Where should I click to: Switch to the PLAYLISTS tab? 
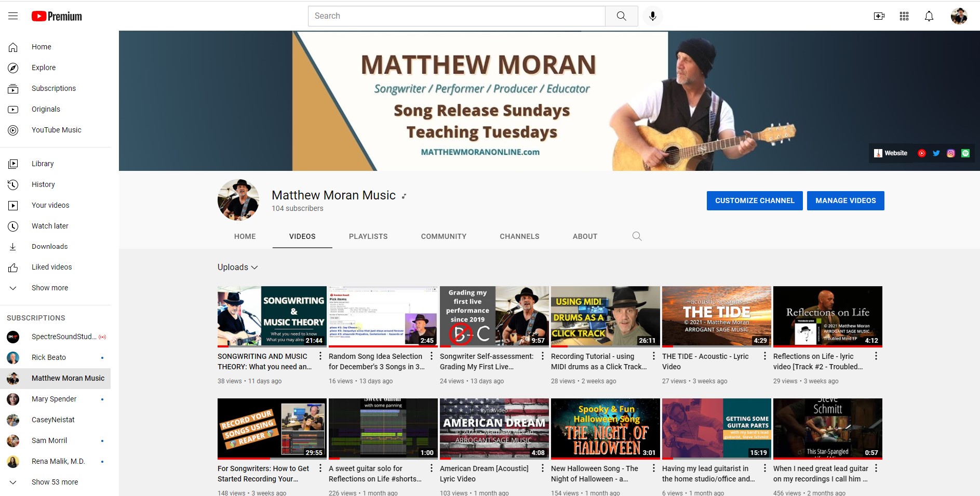pos(368,236)
